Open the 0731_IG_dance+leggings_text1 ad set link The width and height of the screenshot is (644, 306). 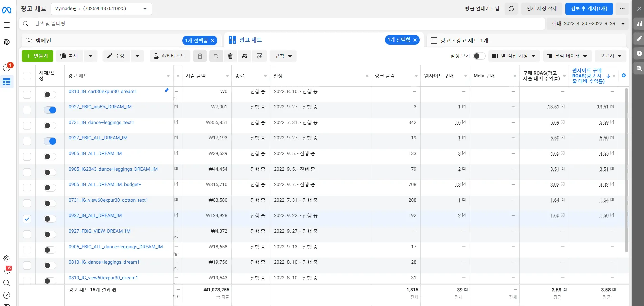[101, 122]
